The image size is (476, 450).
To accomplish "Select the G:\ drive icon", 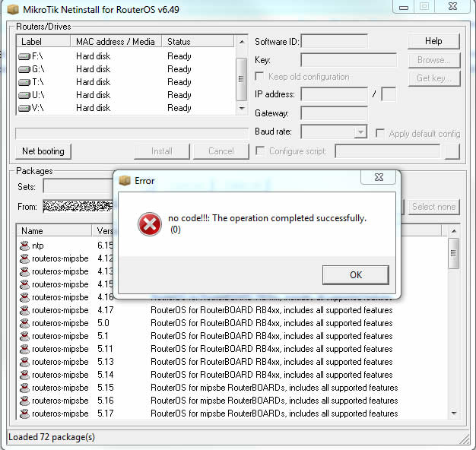I will pyautogui.click(x=24, y=69).
